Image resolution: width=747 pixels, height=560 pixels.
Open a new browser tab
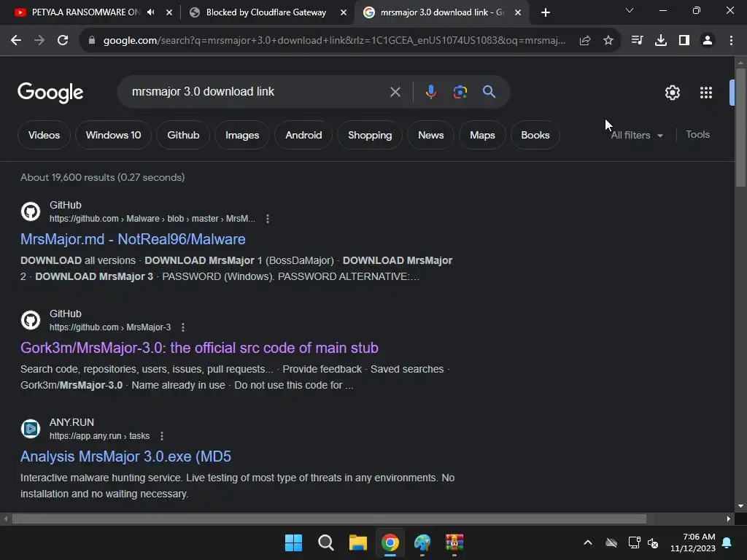pyautogui.click(x=546, y=12)
